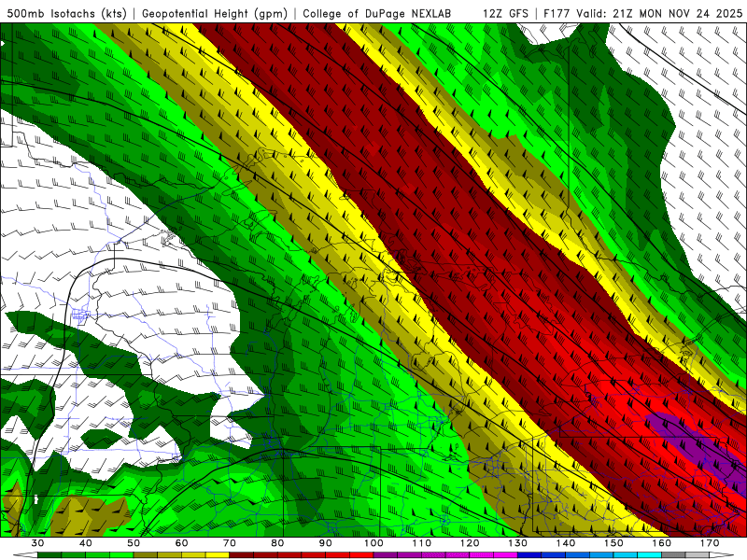Image resolution: width=747 pixels, height=560 pixels.
Task: Click the 80 label on the color scale
Action: tap(277, 543)
